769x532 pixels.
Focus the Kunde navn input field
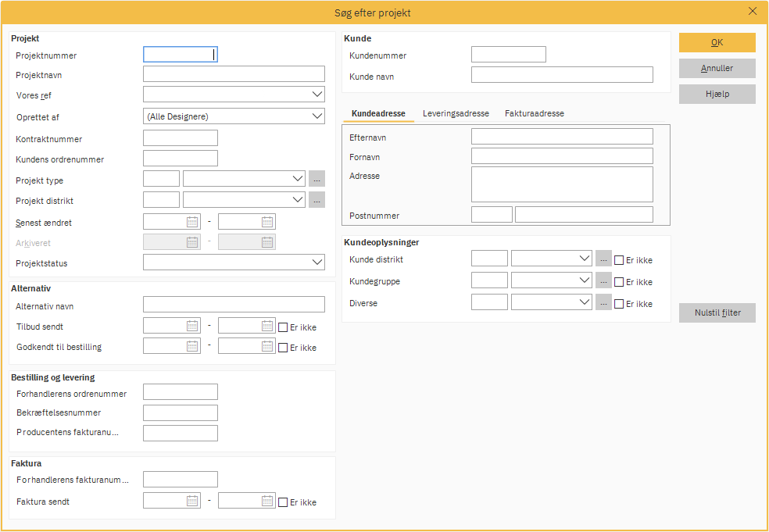[562, 75]
